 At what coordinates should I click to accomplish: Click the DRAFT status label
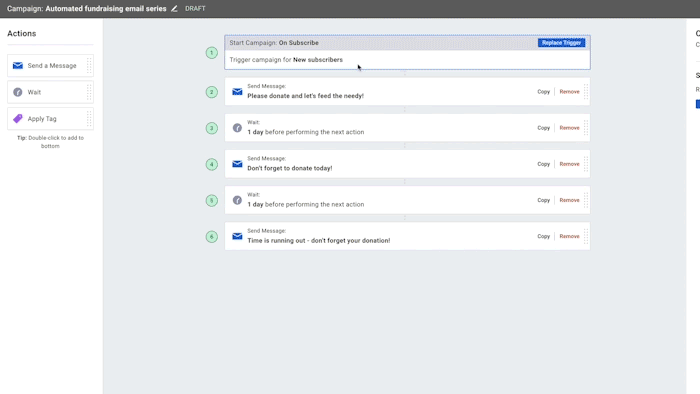(195, 8)
